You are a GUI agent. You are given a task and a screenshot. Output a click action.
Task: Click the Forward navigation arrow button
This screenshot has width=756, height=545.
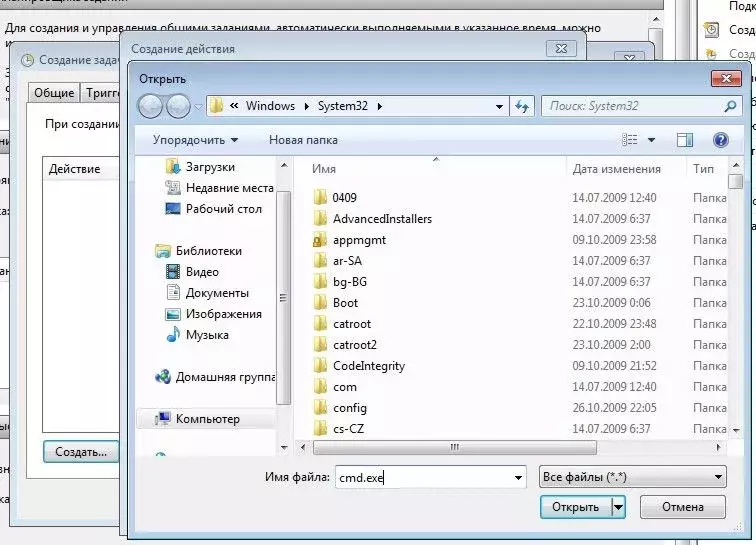179,106
